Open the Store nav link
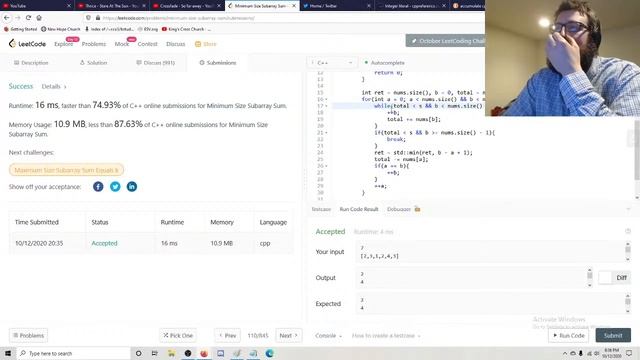Screen dimensions: 640x360 click(x=206, y=44)
